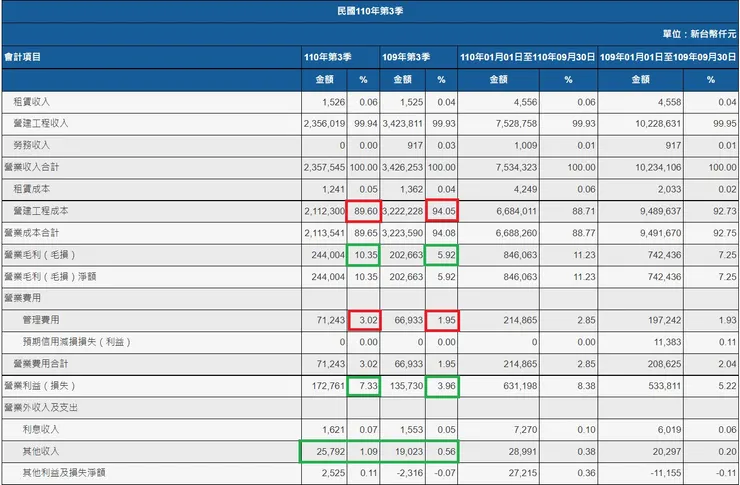Select the 會計項目 column header
This screenshot has height=485, width=740.
pos(23,57)
